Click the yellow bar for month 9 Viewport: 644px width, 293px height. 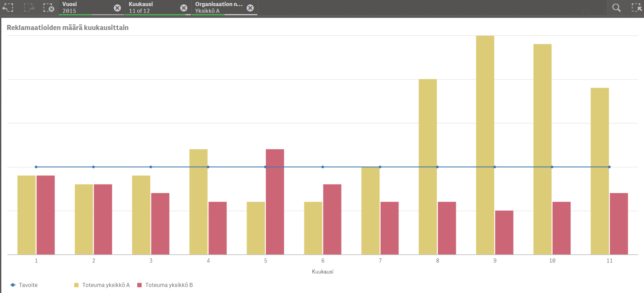point(485,145)
